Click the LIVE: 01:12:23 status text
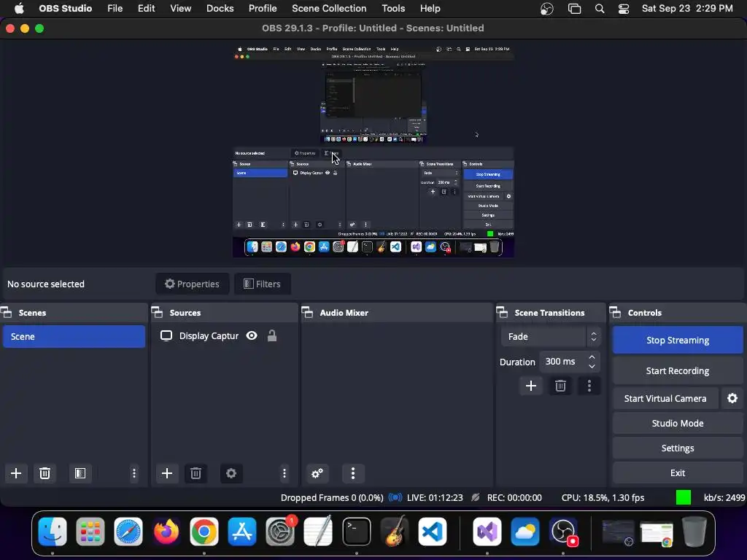747x560 pixels. (435, 497)
